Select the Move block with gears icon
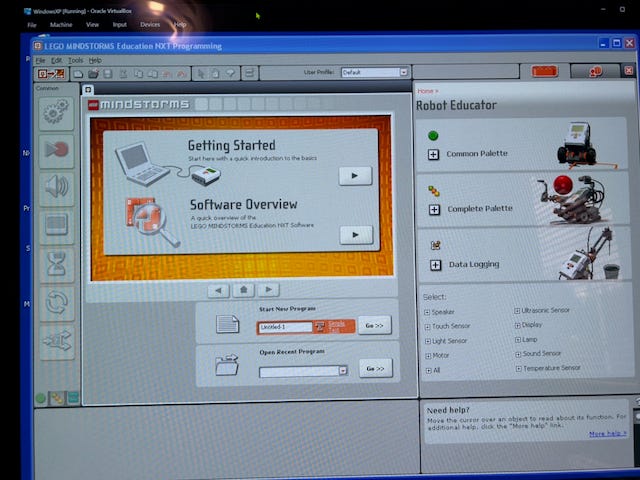 click(x=56, y=113)
